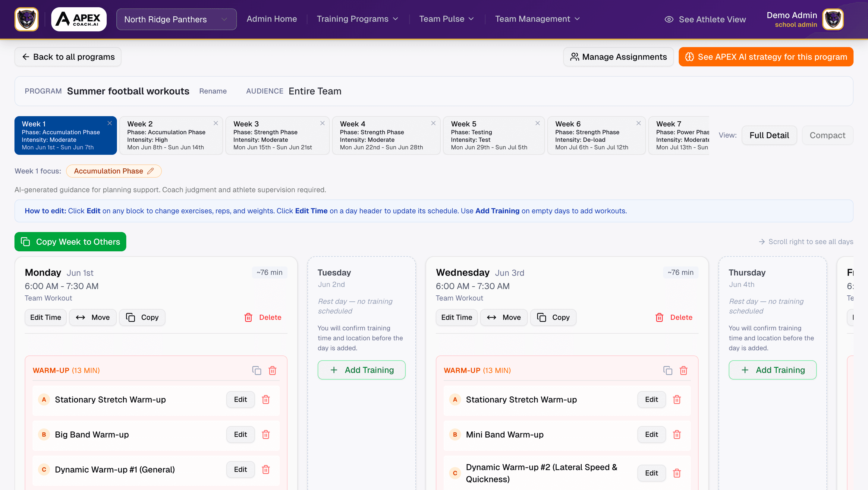Open the APEX Coach.AI logo
The height and width of the screenshot is (490, 868).
tap(78, 19)
